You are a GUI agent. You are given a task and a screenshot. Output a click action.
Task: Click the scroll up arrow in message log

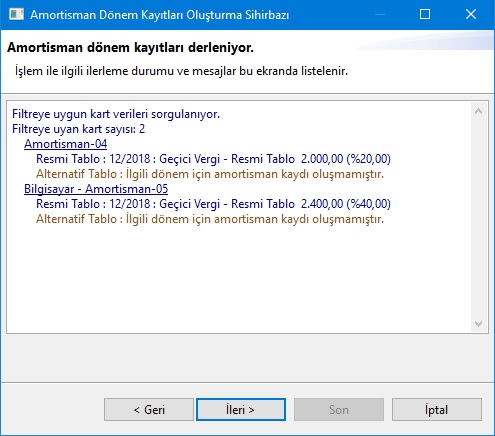[x=478, y=111]
